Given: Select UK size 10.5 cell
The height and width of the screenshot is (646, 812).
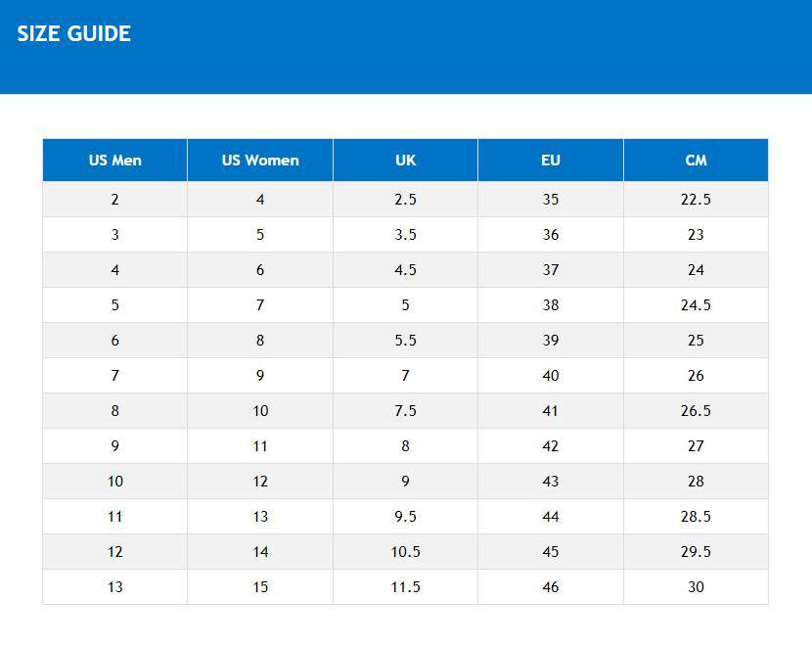Looking at the screenshot, I should [x=405, y=552].
